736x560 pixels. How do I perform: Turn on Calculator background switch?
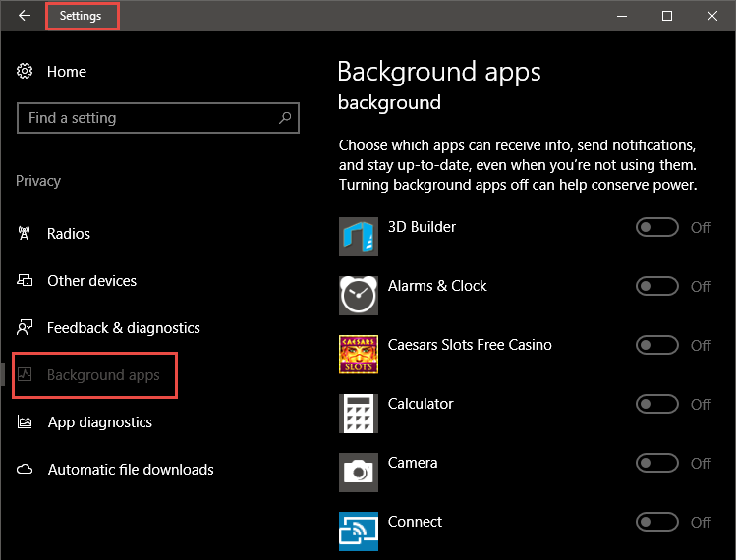657,404
